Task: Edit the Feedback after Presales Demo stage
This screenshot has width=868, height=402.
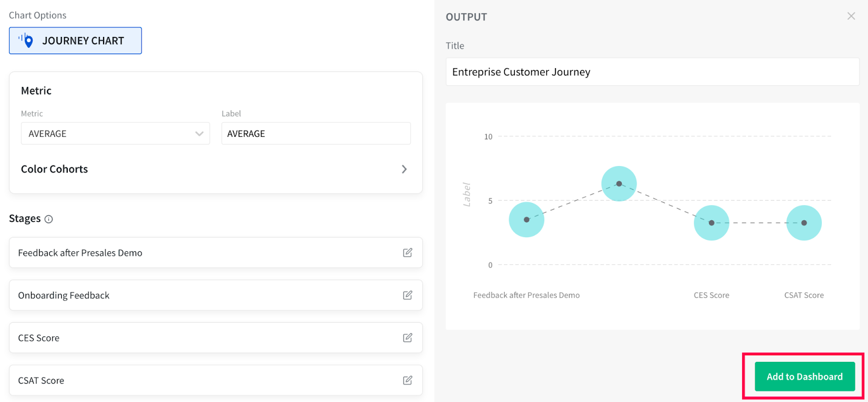Action: (407, 253)
